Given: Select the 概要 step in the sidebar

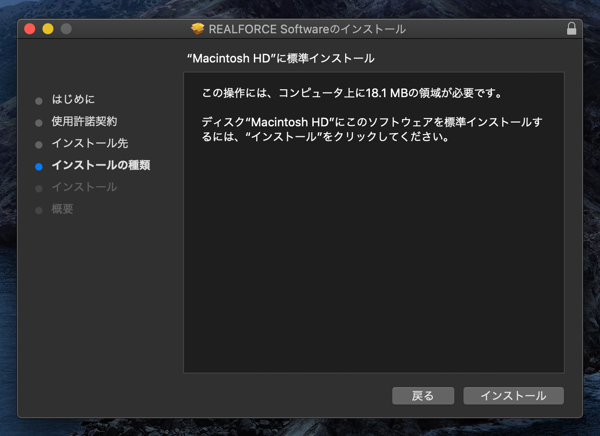Looking at the screenshot, I should point(62,209).
